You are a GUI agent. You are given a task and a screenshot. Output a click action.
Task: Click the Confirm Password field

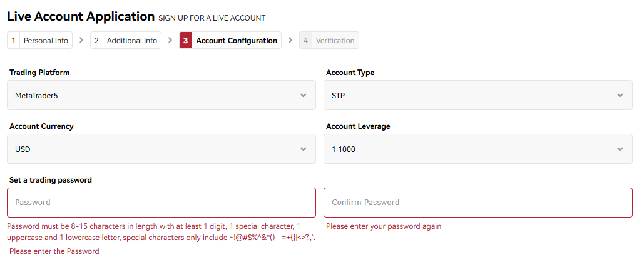[478, 203]
